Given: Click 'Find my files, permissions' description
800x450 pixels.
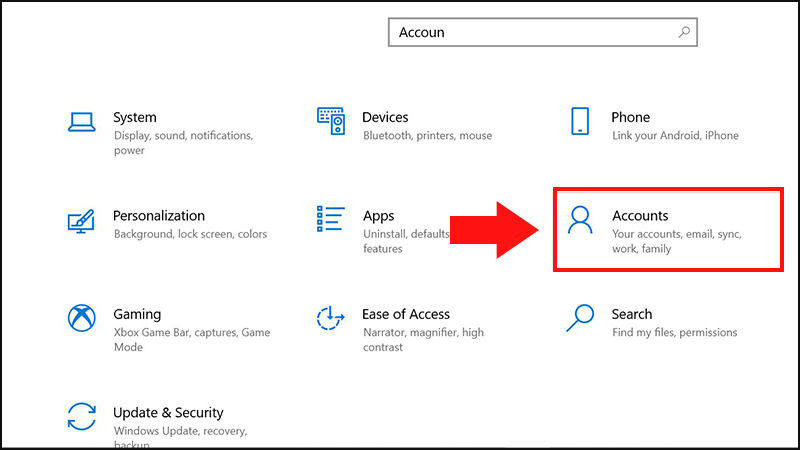Looking at the screenshot, I should [x=674, y=333].
